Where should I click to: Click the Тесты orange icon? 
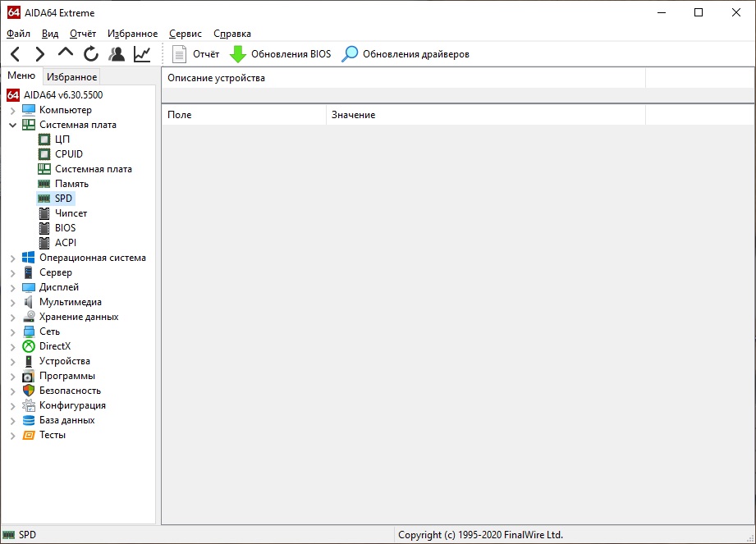[29, 435]
